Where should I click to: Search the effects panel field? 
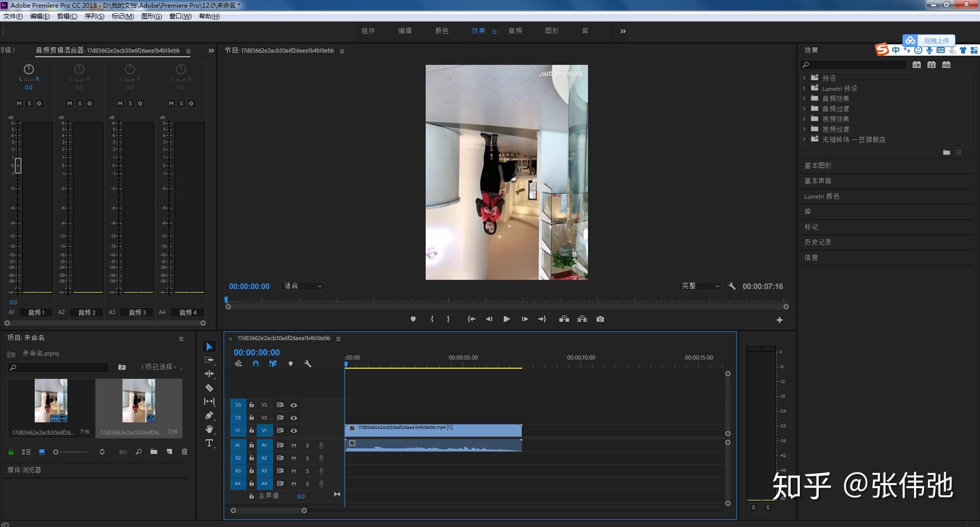pyautogui.click(x=853, y=65)
